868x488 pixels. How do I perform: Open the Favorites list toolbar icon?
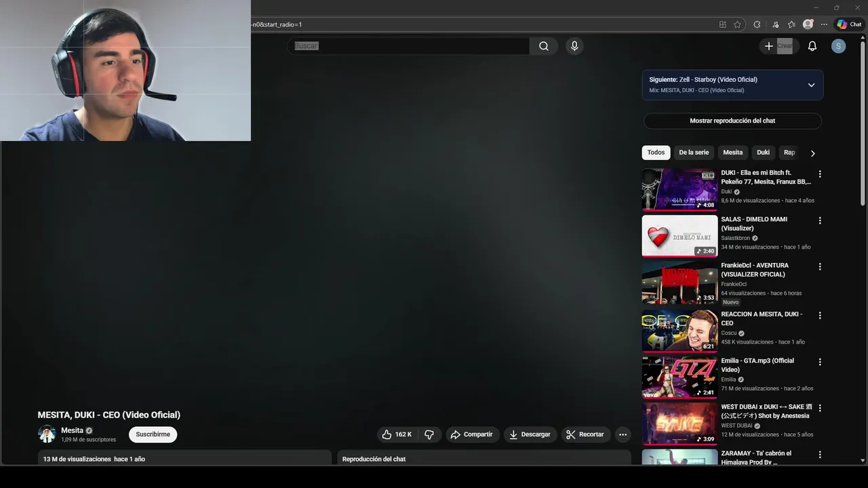(791, 24)
